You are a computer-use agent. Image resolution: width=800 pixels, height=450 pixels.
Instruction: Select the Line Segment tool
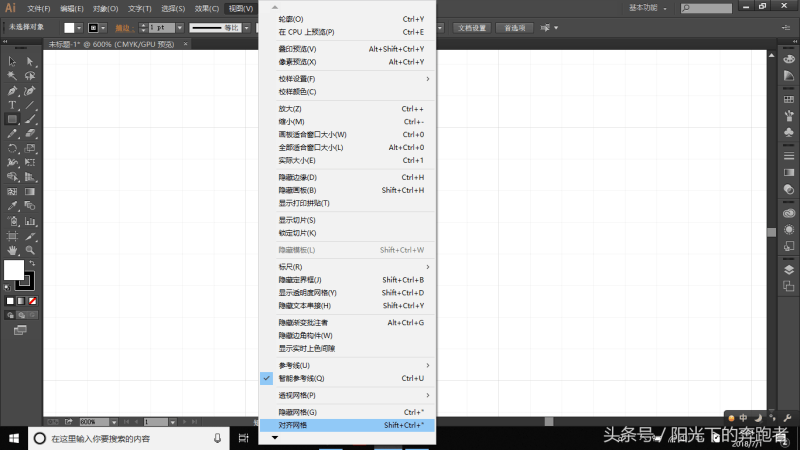click(x=30, y=105)
